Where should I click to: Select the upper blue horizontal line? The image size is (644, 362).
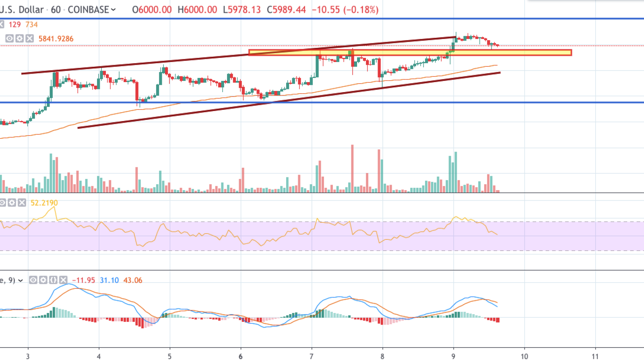(322, 19)
